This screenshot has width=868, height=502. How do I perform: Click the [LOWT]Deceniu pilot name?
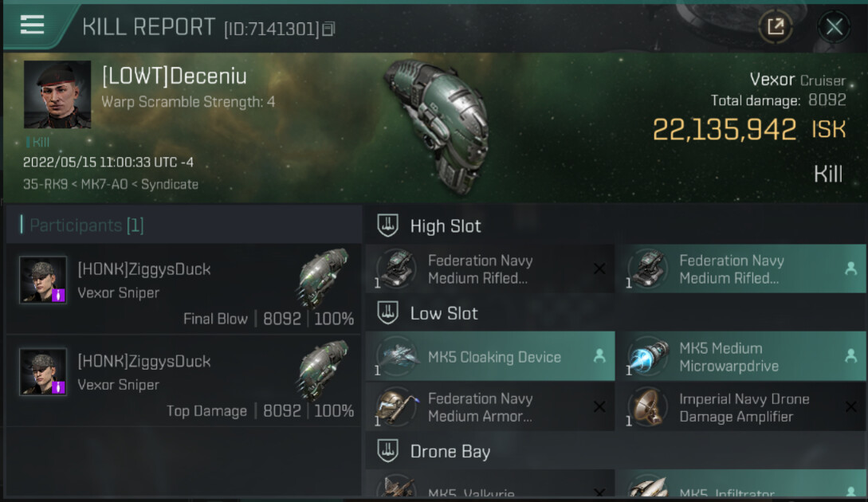coord(174,76)
